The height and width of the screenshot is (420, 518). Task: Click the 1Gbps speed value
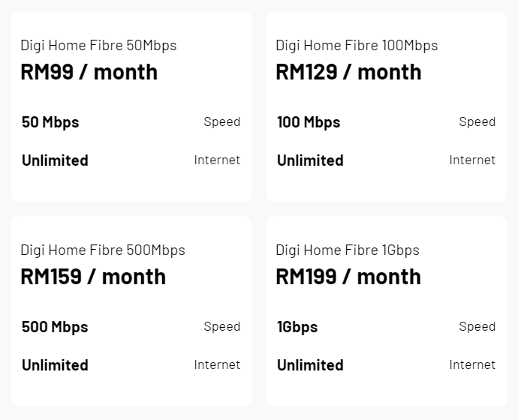coord(297,327)
